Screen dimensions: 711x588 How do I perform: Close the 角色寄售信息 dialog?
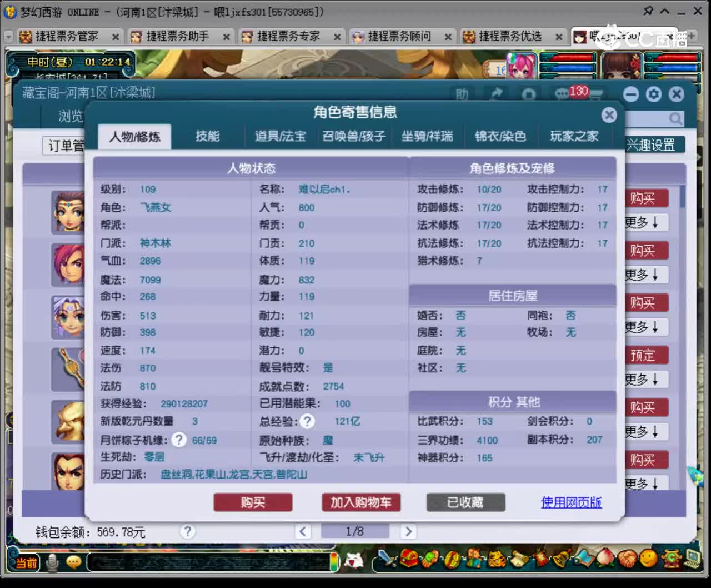(609, 115)
